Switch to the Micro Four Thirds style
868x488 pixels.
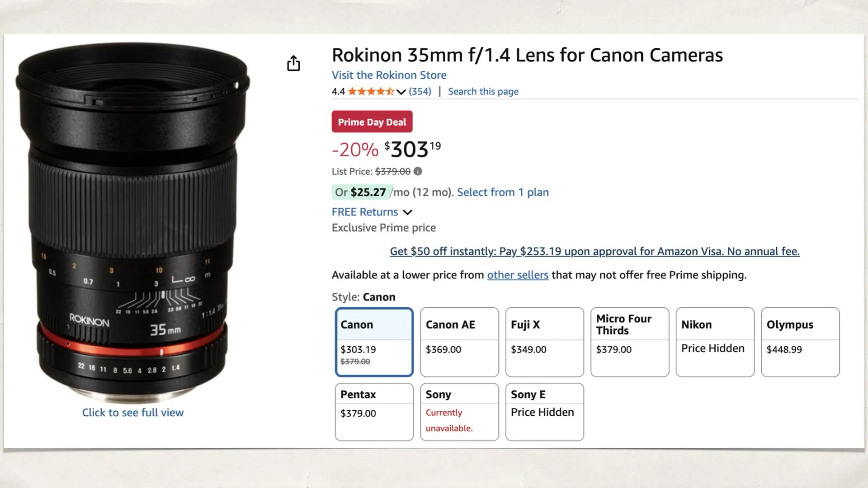tap(629, 342)
